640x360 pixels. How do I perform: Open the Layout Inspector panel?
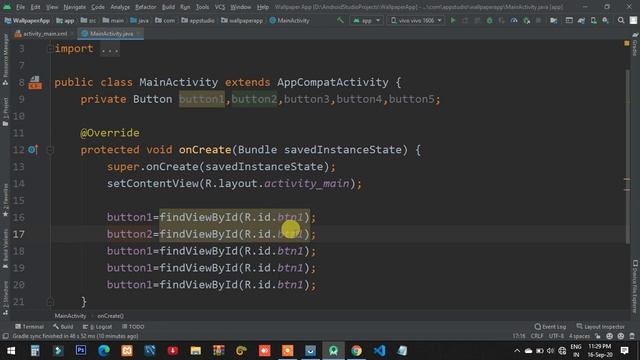[600, 327]
